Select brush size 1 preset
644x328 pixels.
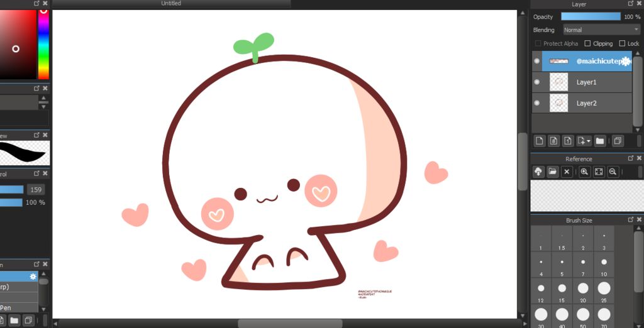541,239
